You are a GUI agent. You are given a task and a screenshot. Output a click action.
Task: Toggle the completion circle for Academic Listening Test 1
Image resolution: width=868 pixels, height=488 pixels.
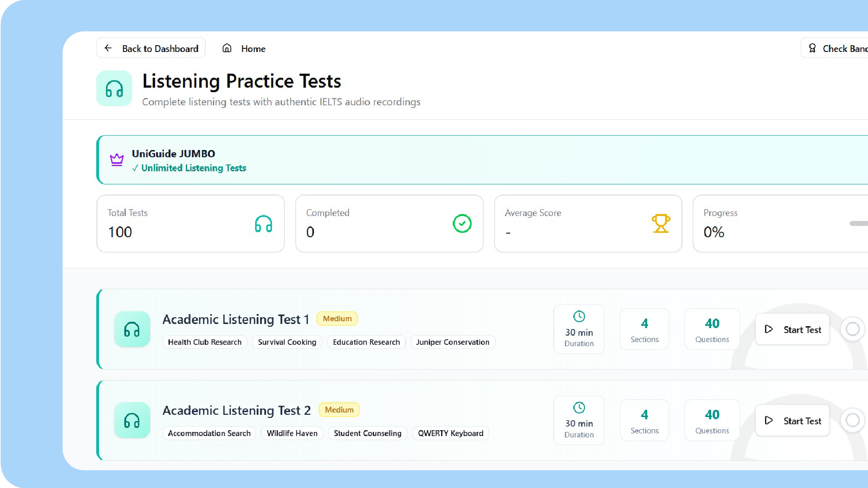pos(853,329)
